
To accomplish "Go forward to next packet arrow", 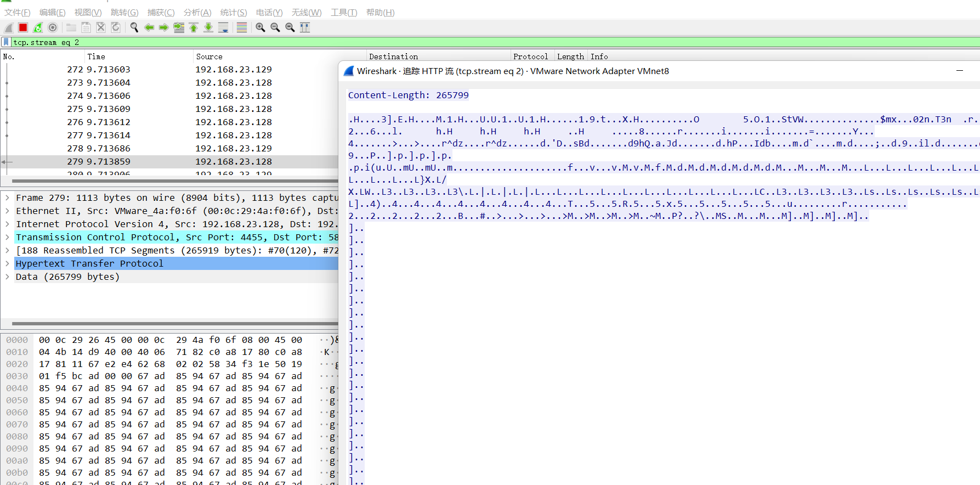I will tap(163, 27).
